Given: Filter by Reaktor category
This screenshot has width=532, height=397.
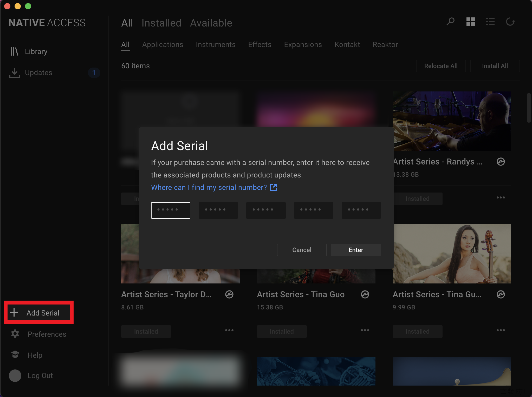Looking at the screenshot, I should [x=385, y=45].
